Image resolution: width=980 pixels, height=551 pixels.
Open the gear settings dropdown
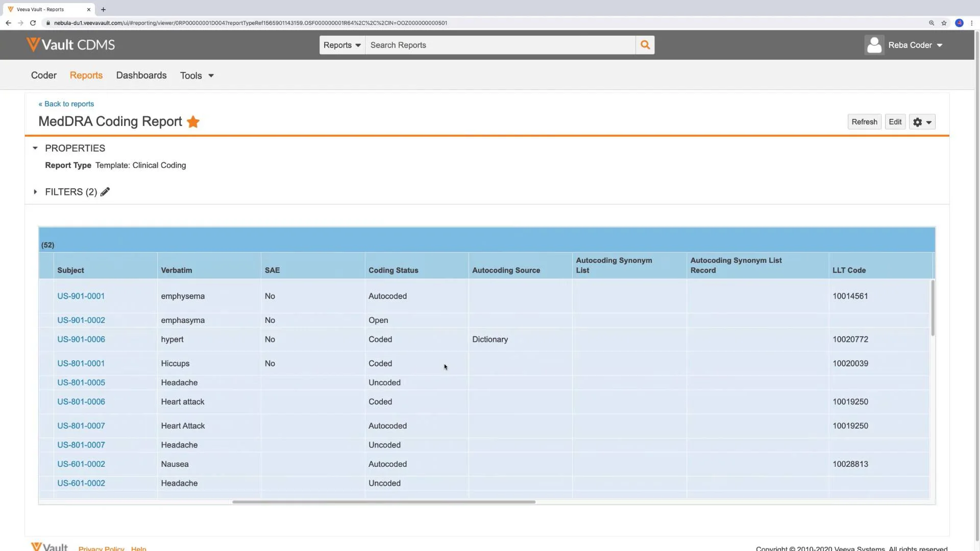(x=922, y=122)
